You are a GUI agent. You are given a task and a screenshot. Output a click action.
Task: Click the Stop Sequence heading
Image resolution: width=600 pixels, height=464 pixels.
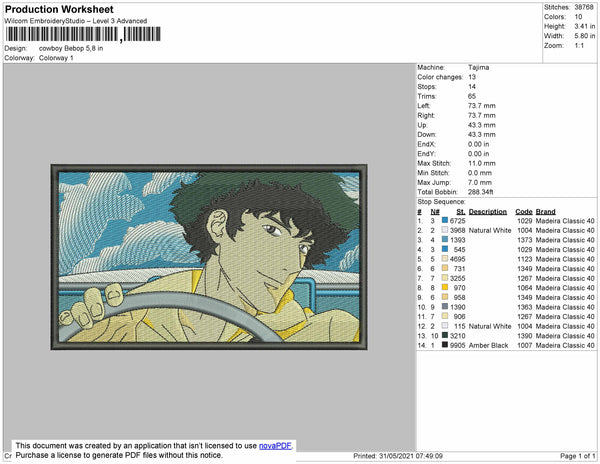point(441,202)
